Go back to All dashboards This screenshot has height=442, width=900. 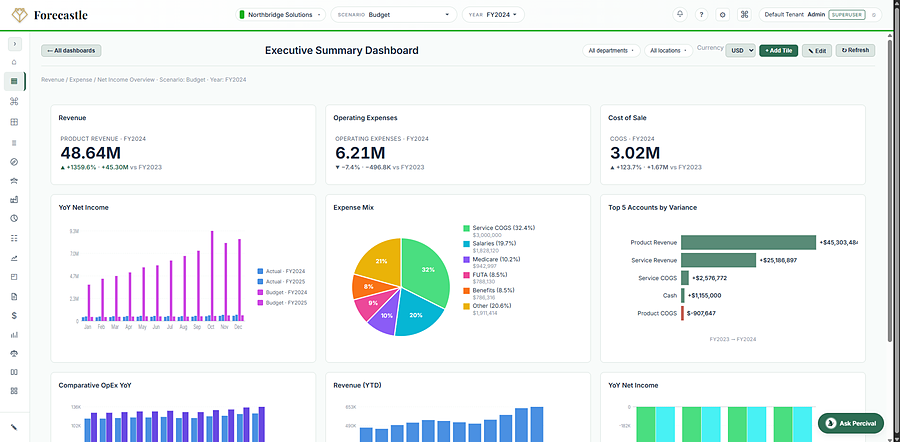pos(71,51)
